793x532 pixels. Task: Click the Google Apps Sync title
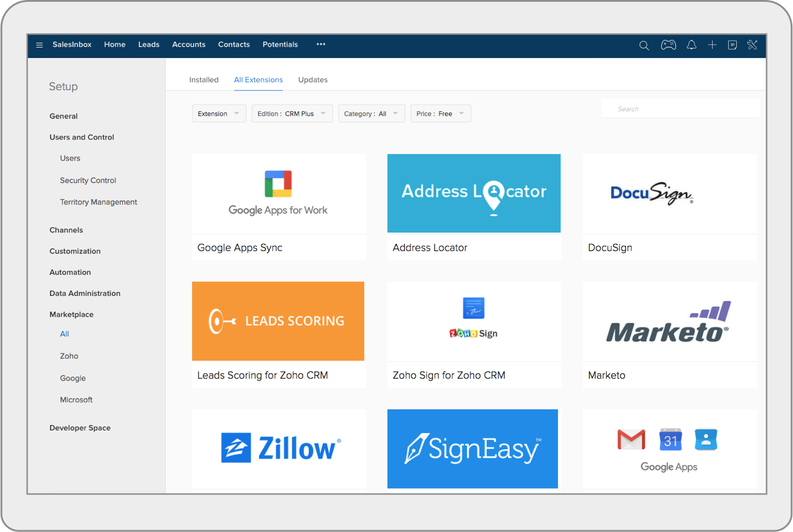(240, 248)
